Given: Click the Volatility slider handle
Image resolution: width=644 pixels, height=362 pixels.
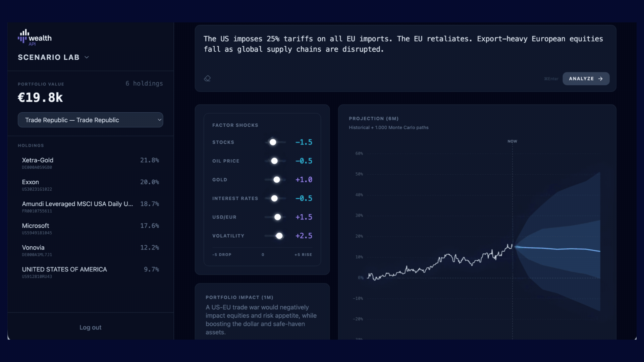Looking at the screenshot, I should 279,236.
